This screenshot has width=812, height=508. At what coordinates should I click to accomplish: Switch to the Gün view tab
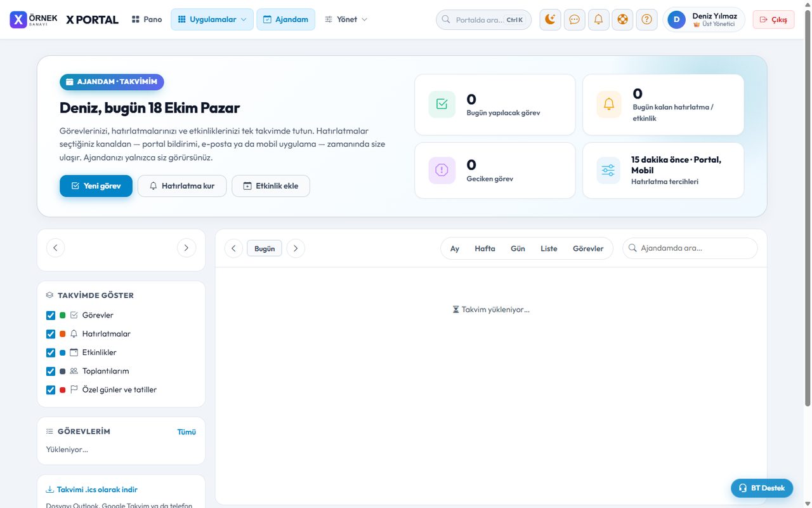pos(518,248)
